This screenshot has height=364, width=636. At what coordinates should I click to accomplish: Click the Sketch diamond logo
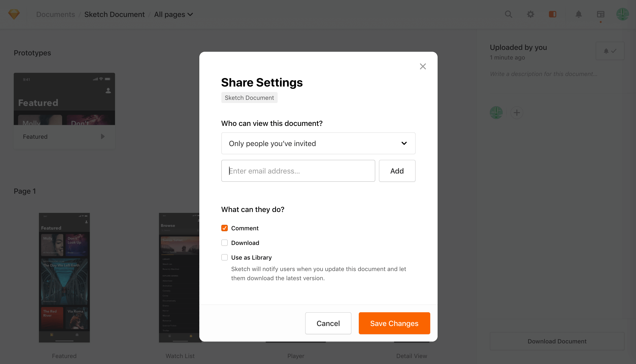[14, 14]
